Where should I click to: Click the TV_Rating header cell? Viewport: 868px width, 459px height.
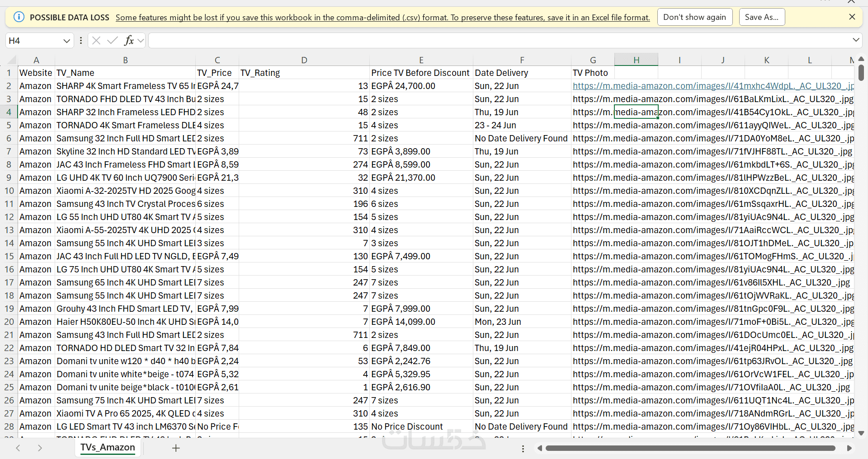(x=304, y=73)
